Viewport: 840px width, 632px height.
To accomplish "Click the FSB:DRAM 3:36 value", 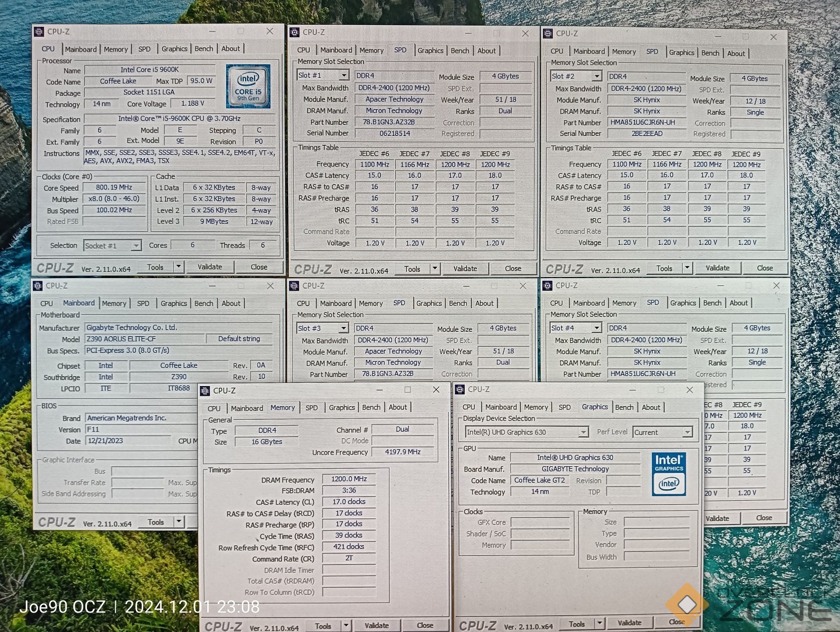I will coord(348,490).
